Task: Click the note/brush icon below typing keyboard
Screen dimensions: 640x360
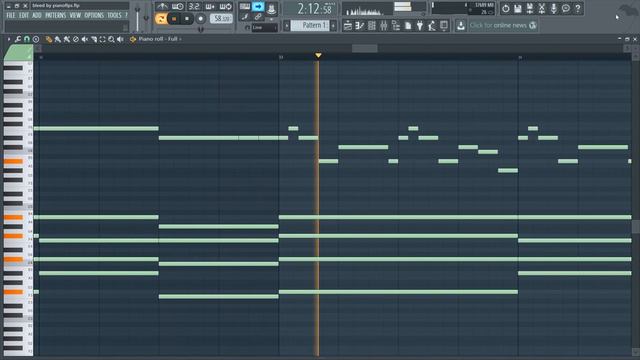Action: [x=245, y=17]
